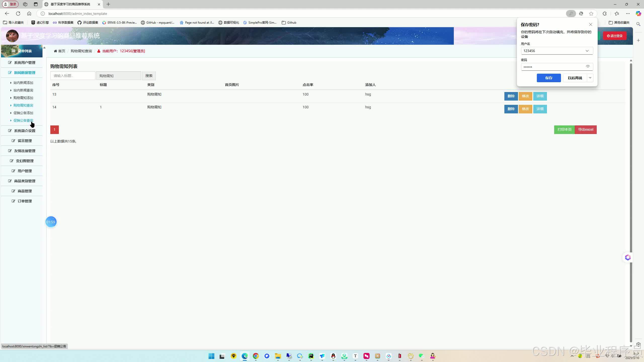Open 数据可视化 bookmark

coord(228,23)
